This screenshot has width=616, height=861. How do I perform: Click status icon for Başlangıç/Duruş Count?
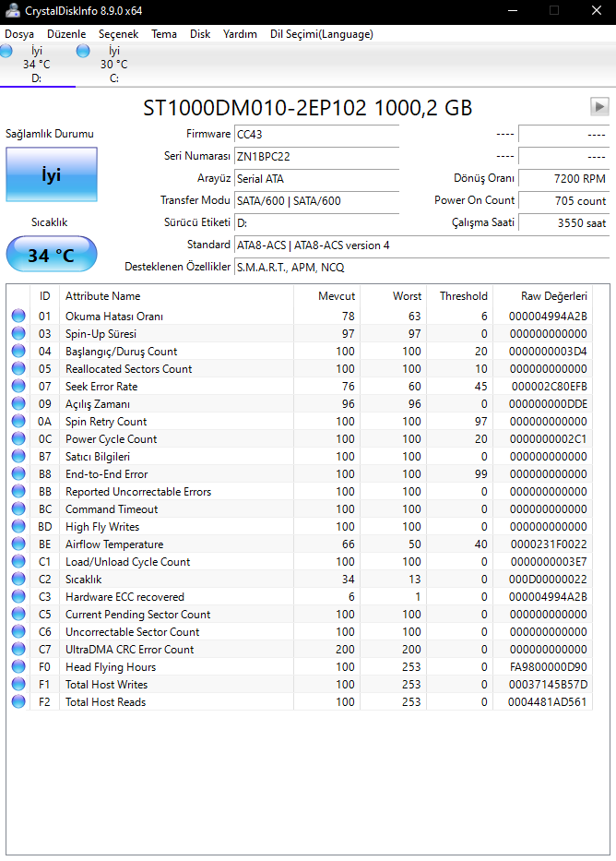point(18,351)
